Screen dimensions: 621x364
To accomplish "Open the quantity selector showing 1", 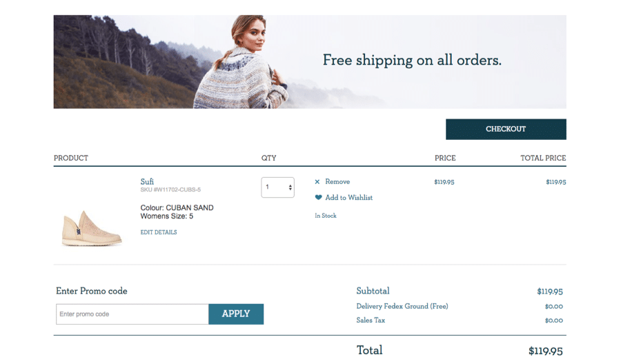I will pyautogui.click(x=277, y=188).
